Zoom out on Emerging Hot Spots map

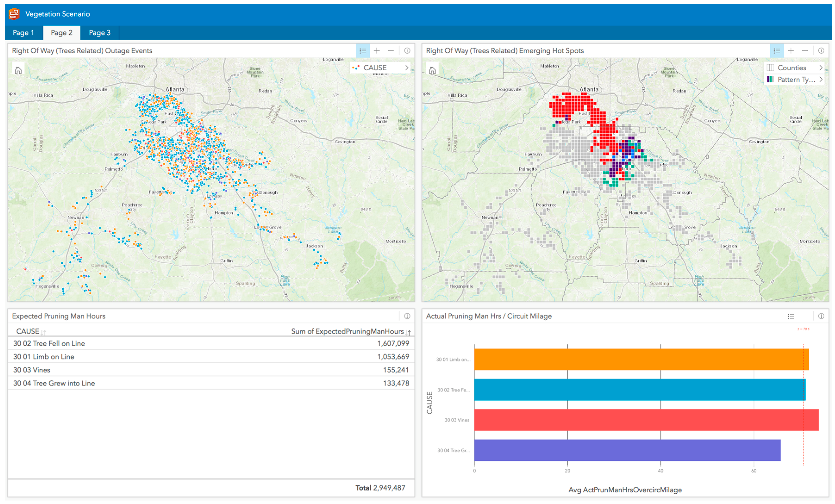pyautogui.click(x=805, y=51)
